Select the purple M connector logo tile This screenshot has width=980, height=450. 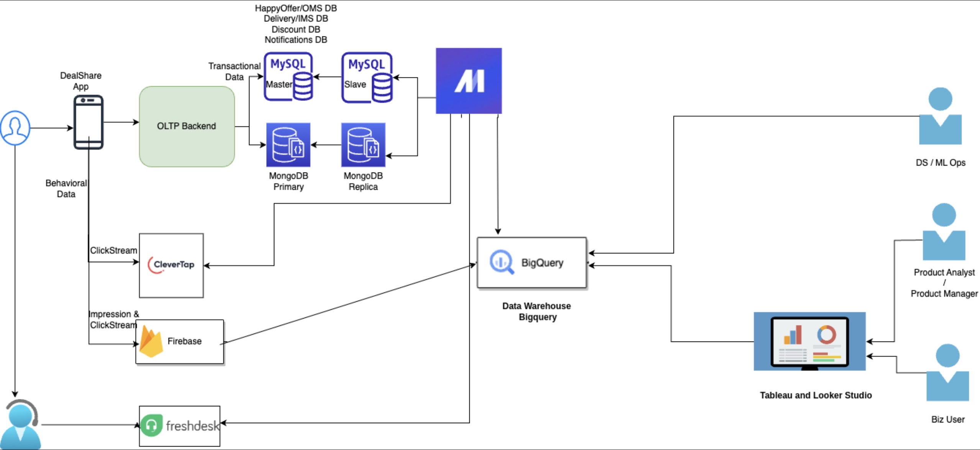(469, 81)
